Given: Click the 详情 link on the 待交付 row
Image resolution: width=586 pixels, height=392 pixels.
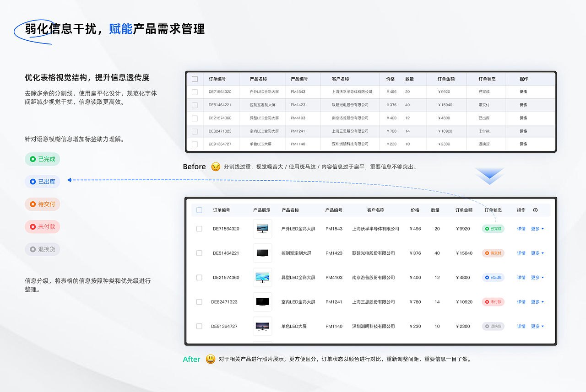Looking at the screenshot, I should coord(521,253).
